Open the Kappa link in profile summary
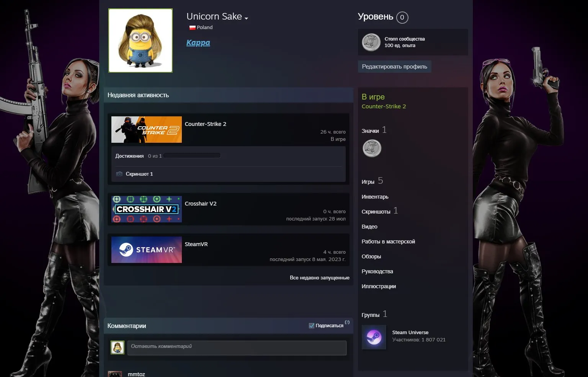The height and width of the screenshot is (377, 588). coord(198,42)
